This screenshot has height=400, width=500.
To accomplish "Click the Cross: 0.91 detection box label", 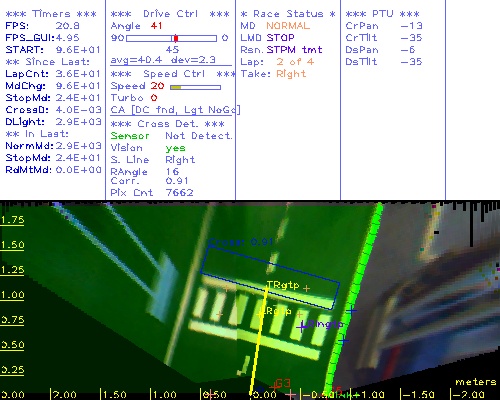I will (x=241, y=242).
